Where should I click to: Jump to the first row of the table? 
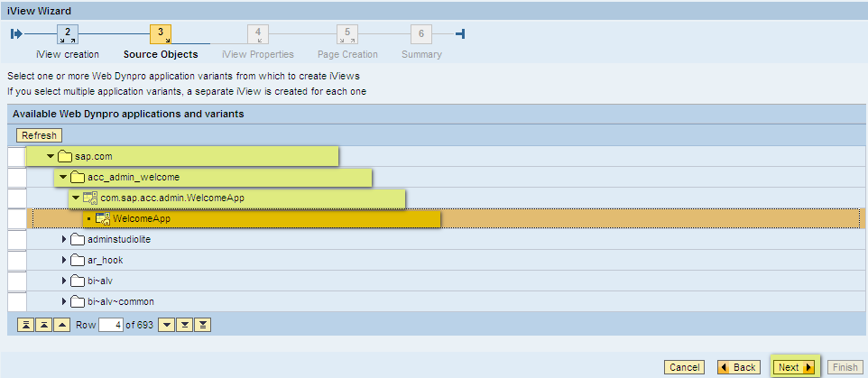pos(25,326)
